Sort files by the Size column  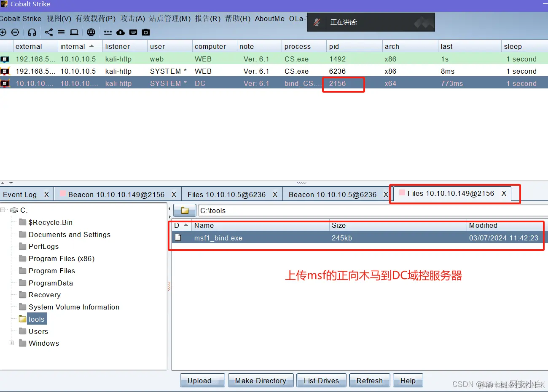398,226
